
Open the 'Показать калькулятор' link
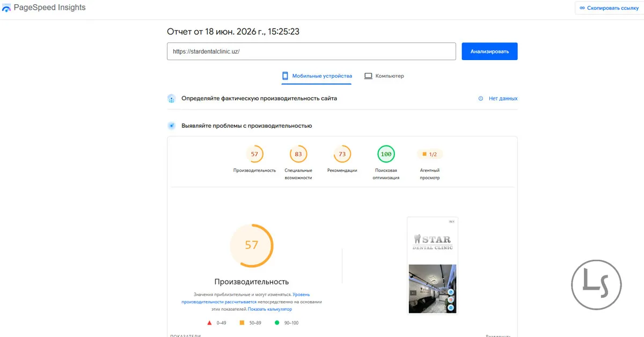click(270, 309)
